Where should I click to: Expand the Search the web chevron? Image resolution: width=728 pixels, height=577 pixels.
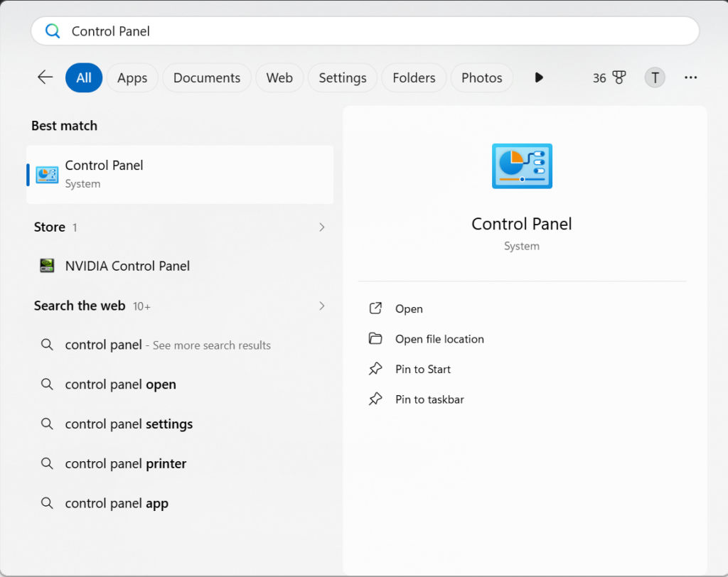[322, 306]
